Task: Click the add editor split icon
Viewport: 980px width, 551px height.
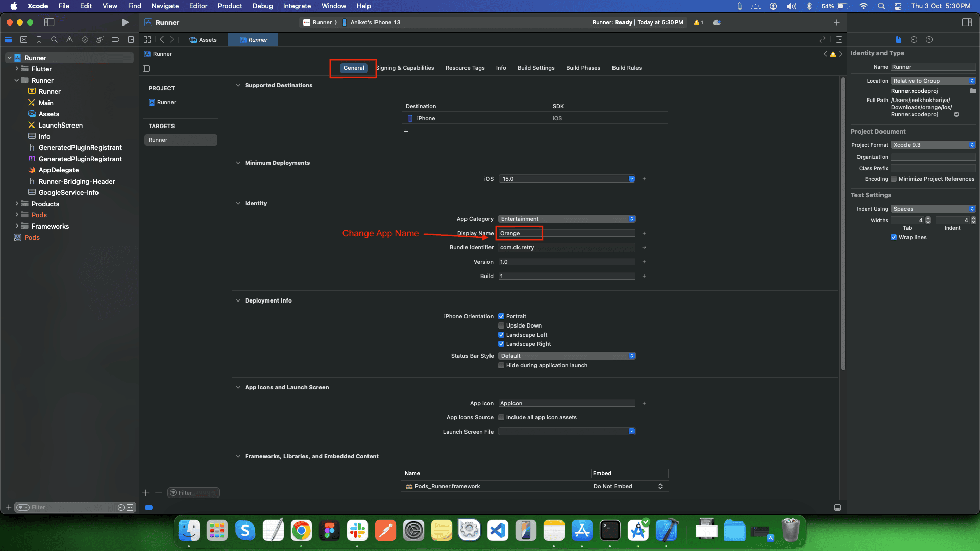Action: point(839,40)
